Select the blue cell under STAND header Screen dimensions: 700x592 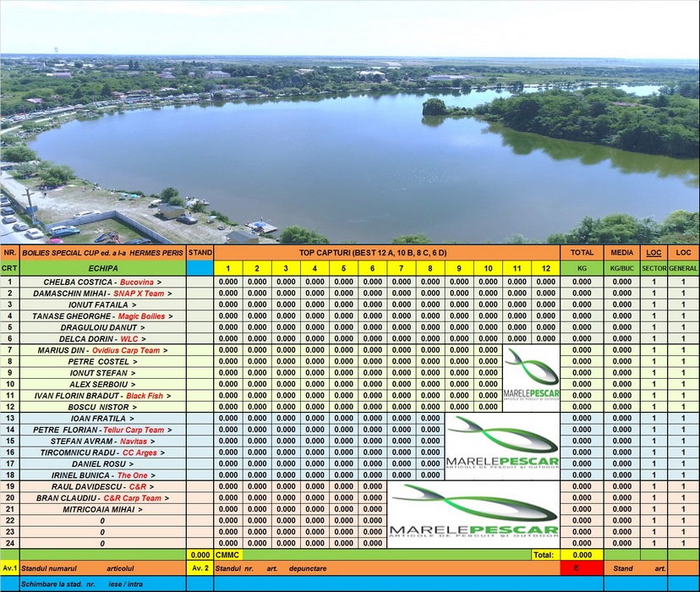tap(200, 268)
